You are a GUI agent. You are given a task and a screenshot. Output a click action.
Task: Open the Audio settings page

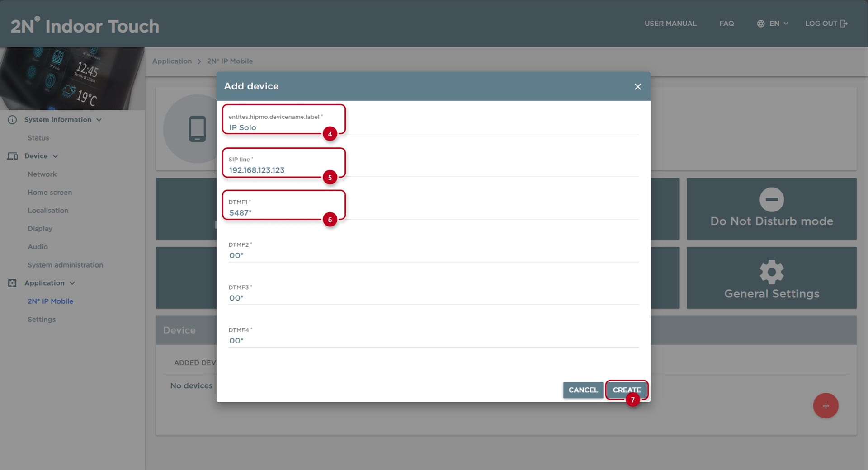click(x=38, y=246)
